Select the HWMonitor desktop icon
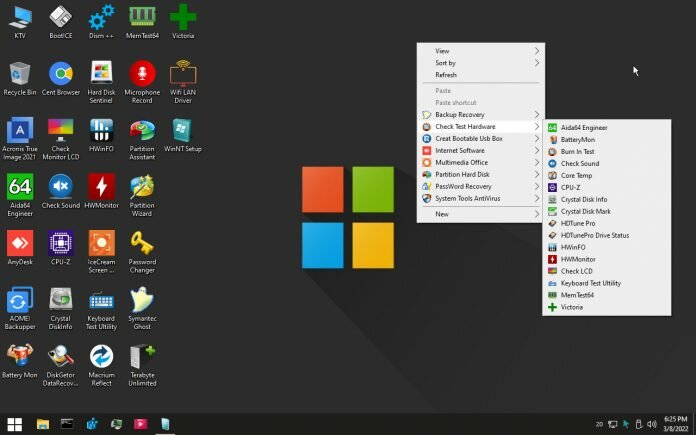Screen dimensions: 696x435 [x=101, y=192]
